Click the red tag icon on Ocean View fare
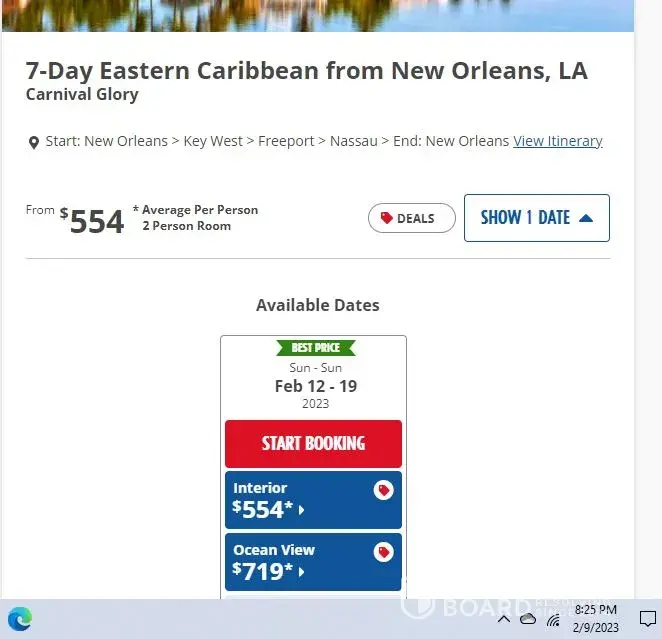The height and width of the screenshot is (639, 662). 383,552
